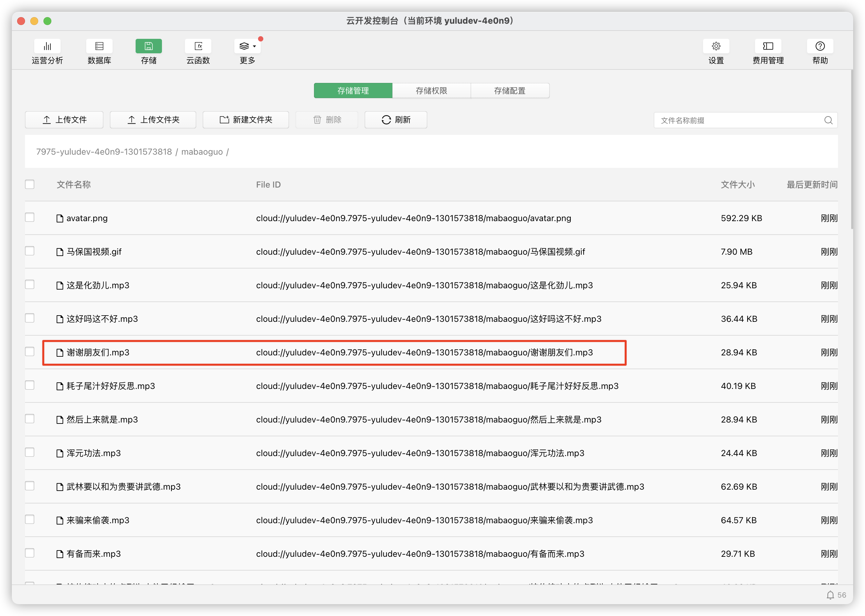Switch to 存储权限 tab

pos(432,90)
